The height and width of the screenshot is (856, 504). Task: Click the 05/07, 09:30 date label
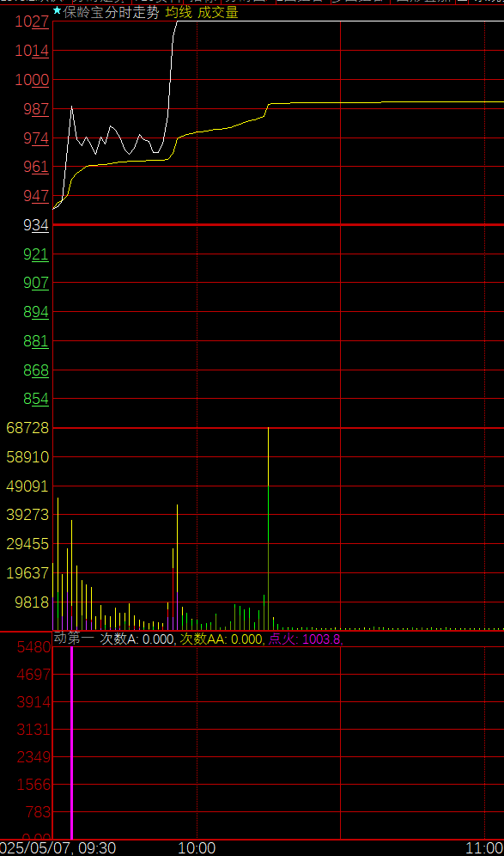[58, 848]
